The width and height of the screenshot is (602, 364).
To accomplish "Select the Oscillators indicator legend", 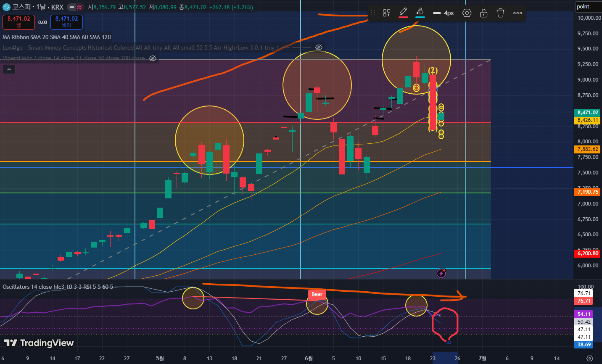I will tap(58, 287).
